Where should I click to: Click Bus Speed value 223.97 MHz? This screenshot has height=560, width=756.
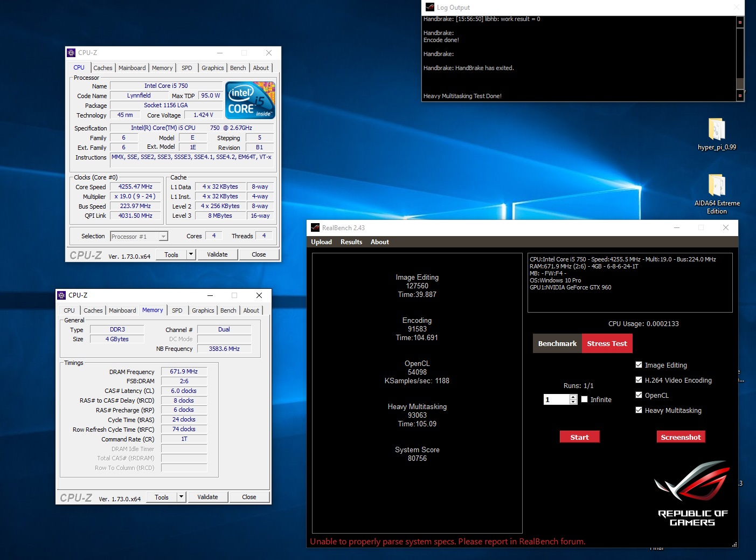[x=136, y=206]
